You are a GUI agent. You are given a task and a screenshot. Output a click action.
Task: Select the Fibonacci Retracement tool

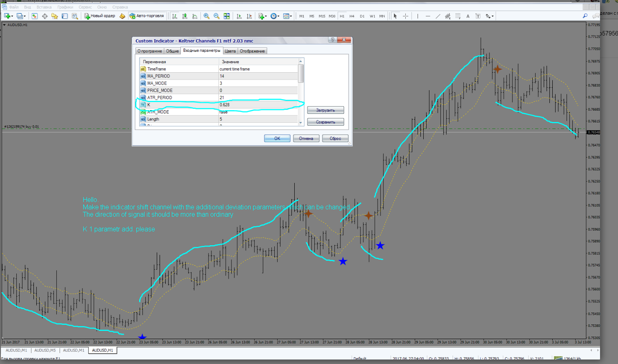pyautogui.click(x=458, y=16)
